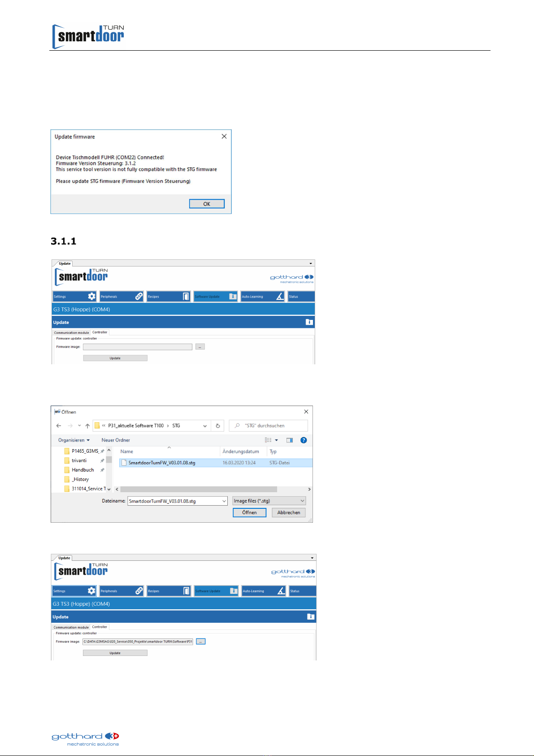
Task: Click Update header download icon above empty firmware field
Action: [309, 322]
